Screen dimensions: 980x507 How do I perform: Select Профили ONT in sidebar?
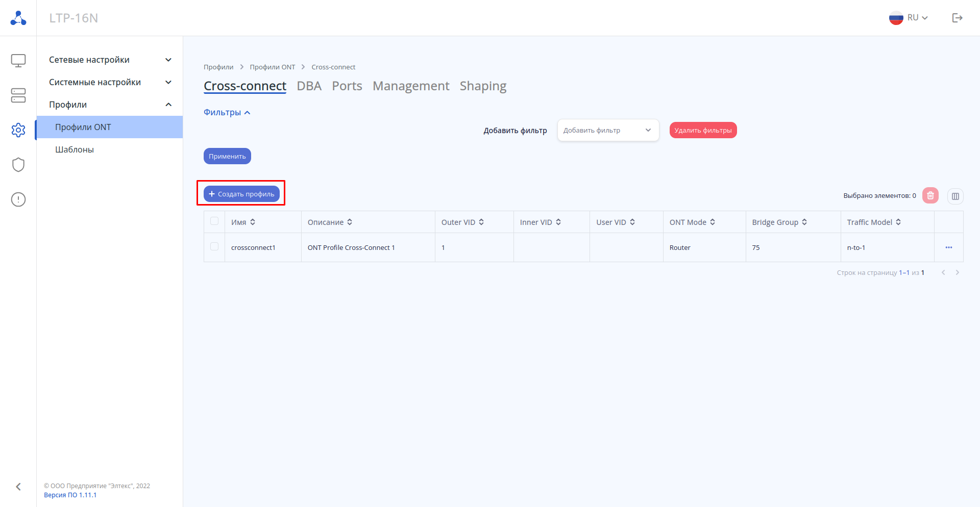tap(109, 127)
